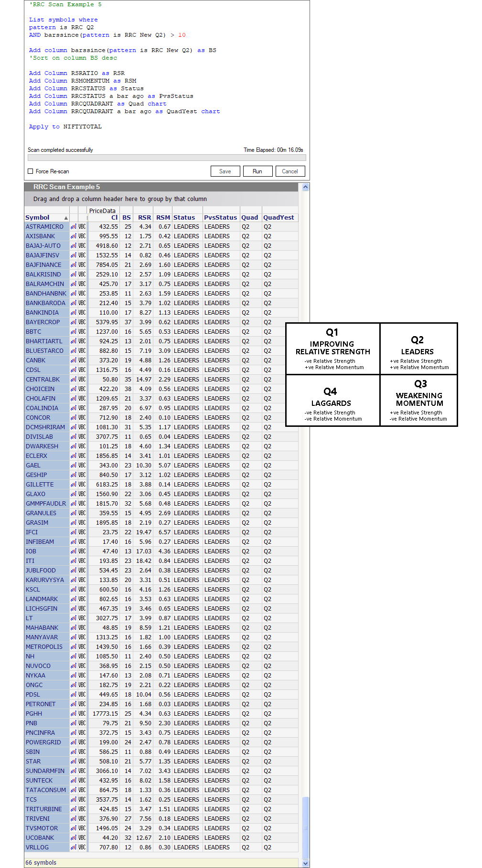Select the GMMPFAUDLR symbol
The height and width of the screenshot is (868, 482).
46,504
